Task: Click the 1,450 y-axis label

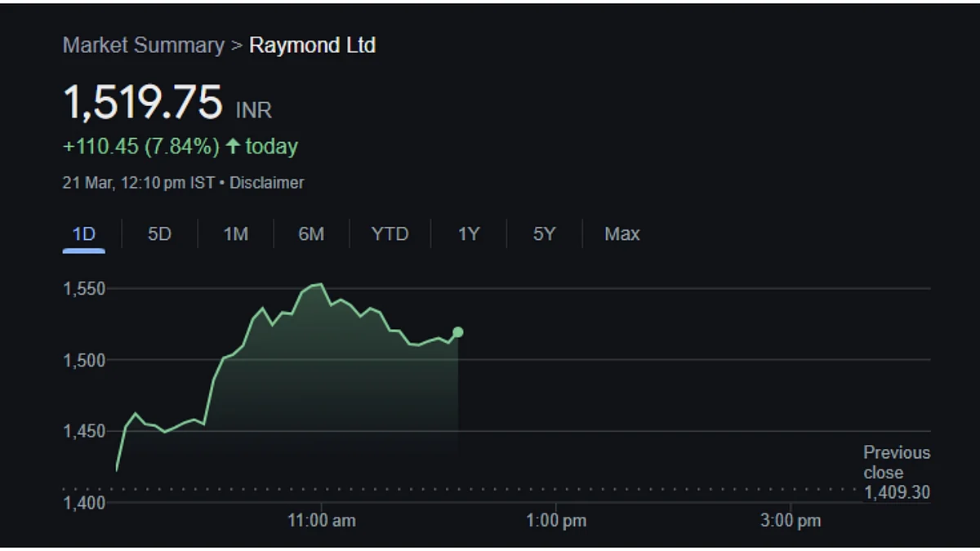Action: 84,431
